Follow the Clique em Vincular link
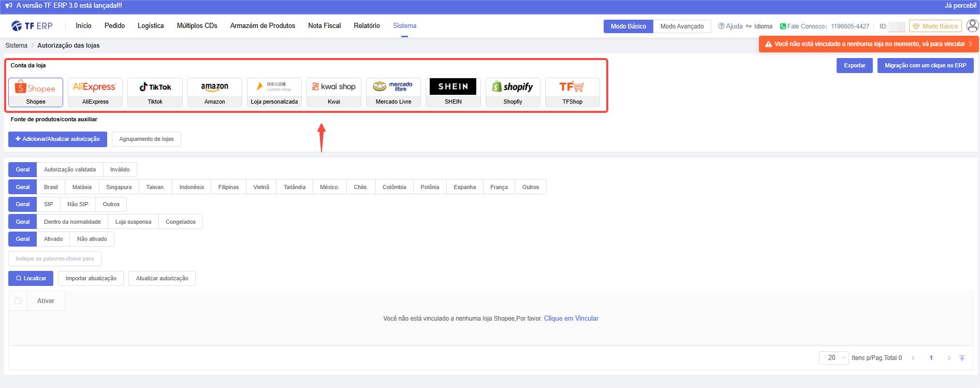980x388 pixels. [x=571, y=319]
